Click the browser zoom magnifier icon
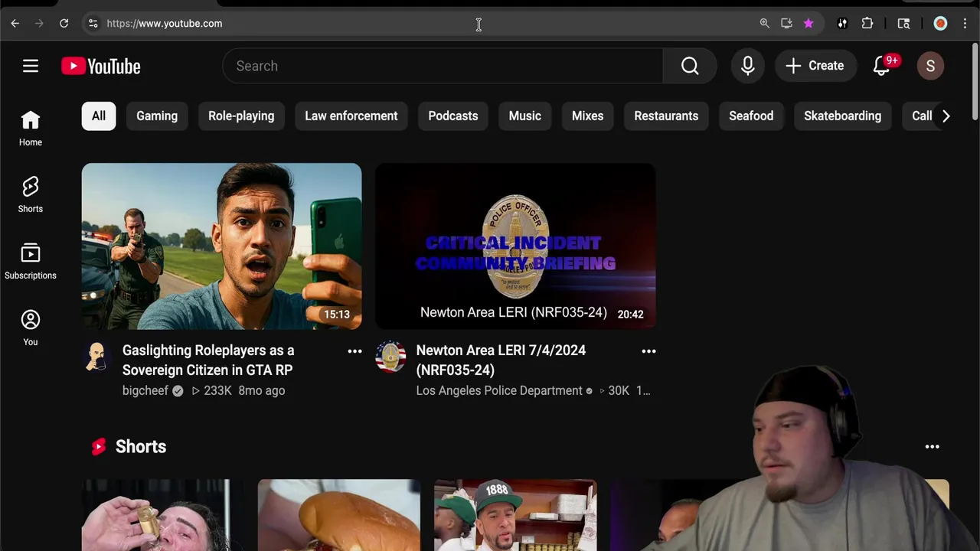Screen dimensions: 980x551 pyautogui.click(x=764, y=24)
